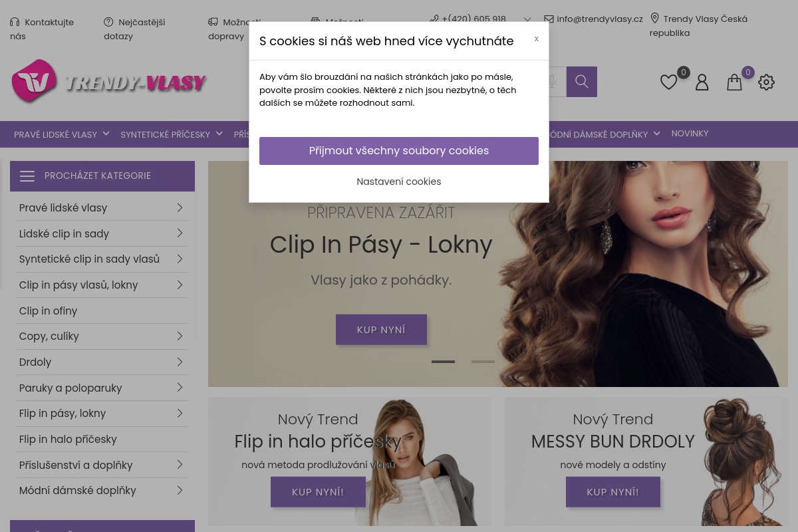Open the user account icon
The image size is (798, 532).
[x=702, y=82]
